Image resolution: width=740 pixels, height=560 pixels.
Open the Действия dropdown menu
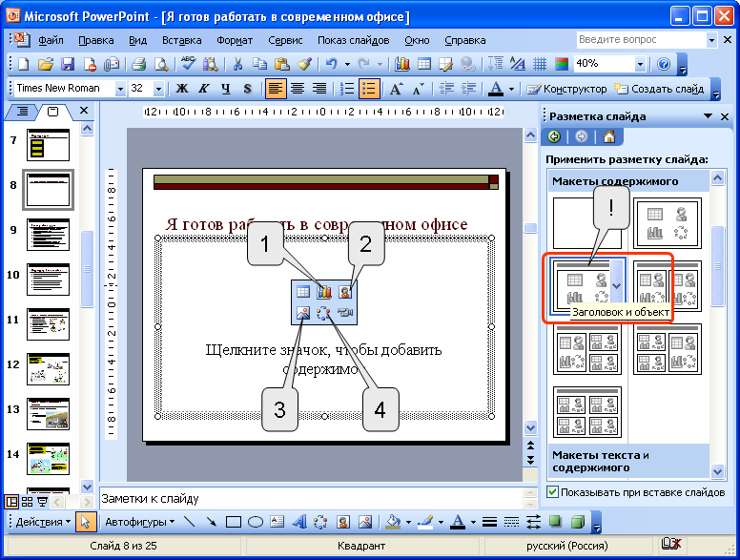point(43,522)
